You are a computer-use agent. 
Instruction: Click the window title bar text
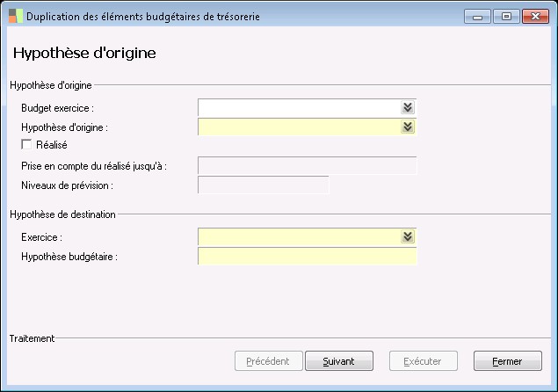[142, 17]
